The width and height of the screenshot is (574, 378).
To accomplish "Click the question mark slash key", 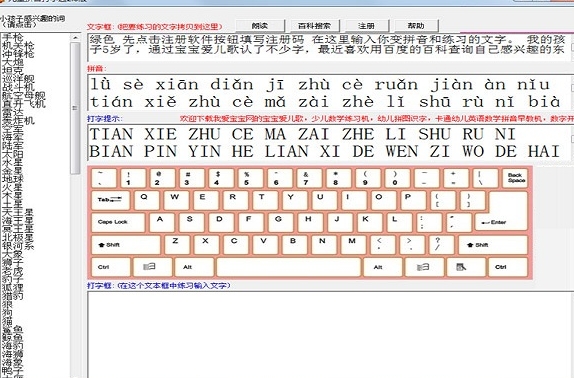I will click(441, 245).
